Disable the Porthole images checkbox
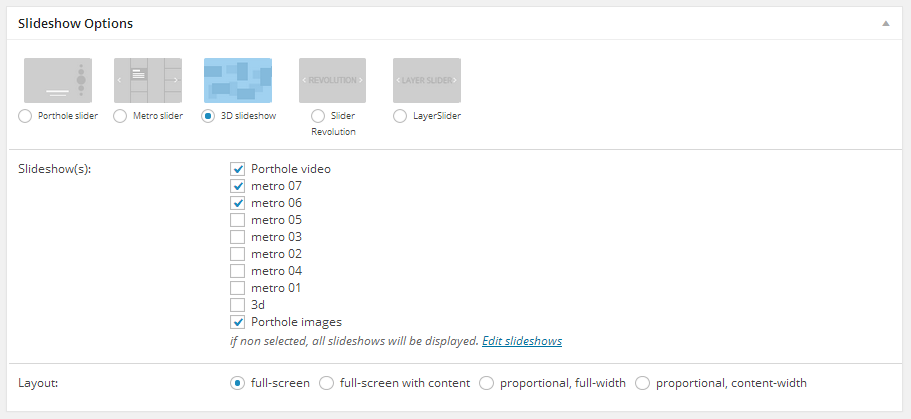This screenshot has width=911, height=419. [238, 322]
